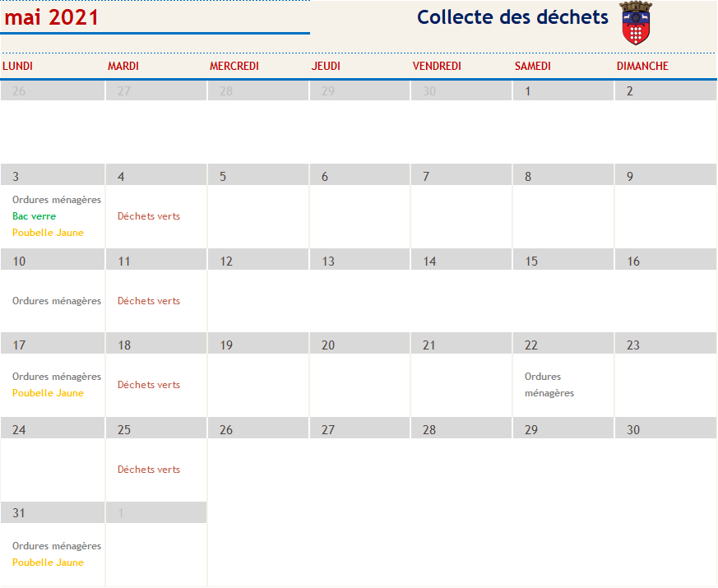The height and width of the screenshot is (588, 718).
Task: Select day number 25 date header
Action: pos(156,428)
